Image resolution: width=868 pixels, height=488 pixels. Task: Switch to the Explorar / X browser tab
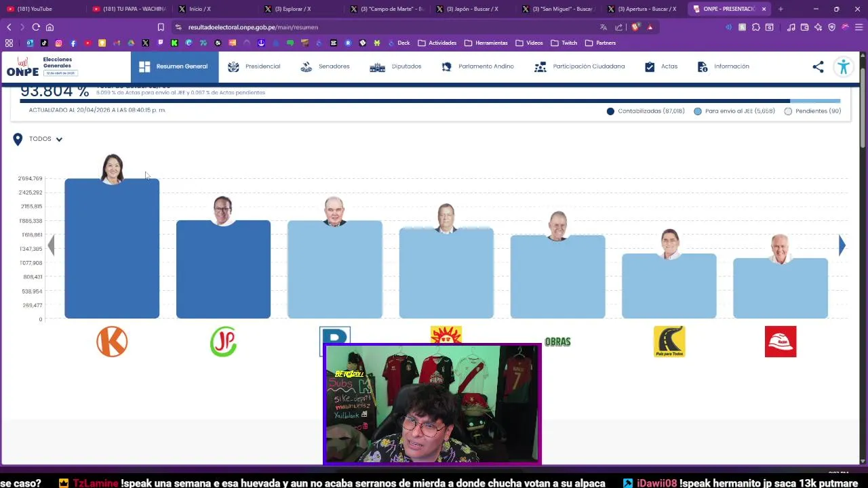coord(302,9)
